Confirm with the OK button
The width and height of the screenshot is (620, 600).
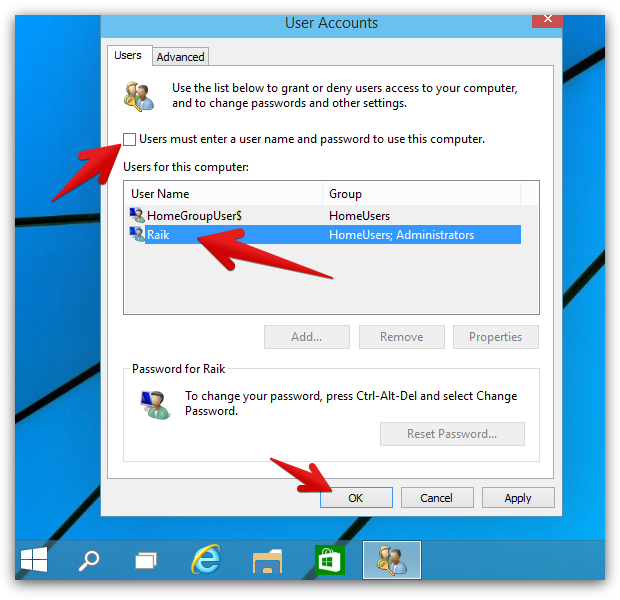[356, 498]
